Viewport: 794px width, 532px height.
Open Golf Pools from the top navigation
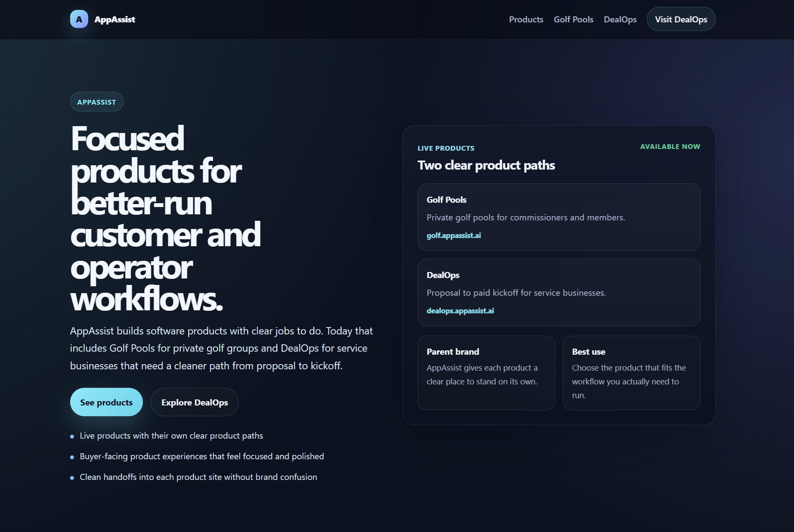click(x=573, y=19)
